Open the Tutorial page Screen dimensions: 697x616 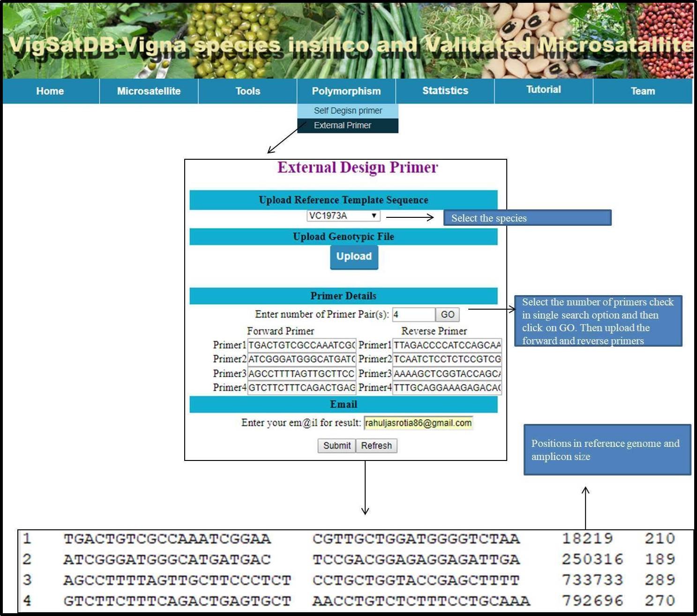pos(543,90)
